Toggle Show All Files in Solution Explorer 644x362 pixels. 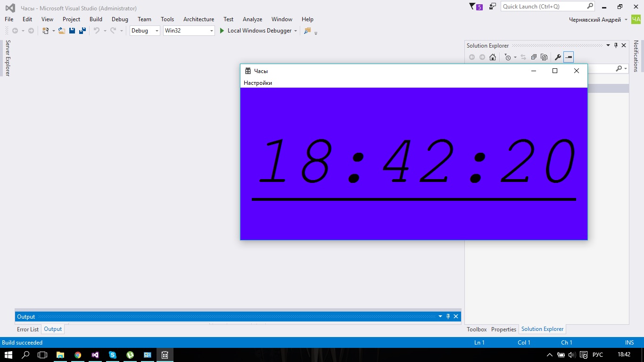(544, 57)
